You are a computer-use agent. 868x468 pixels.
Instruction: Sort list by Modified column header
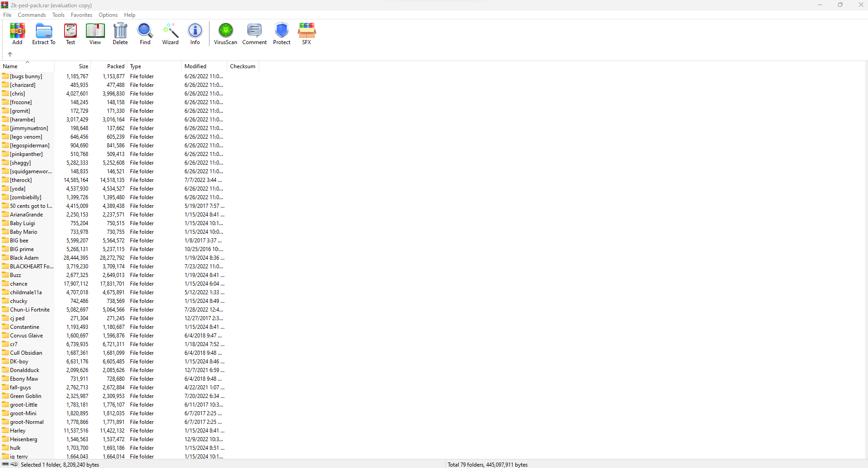point(205,66)
